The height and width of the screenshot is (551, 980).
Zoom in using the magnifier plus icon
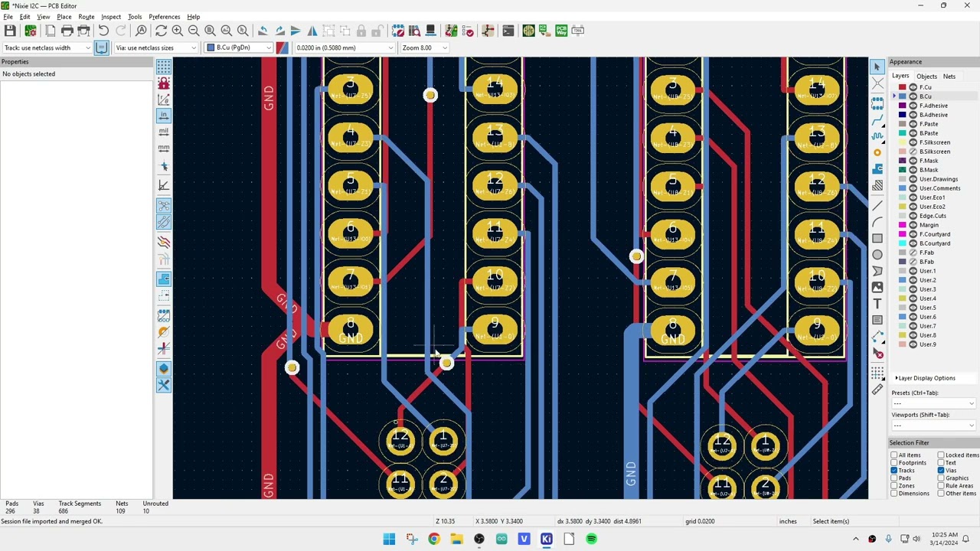tap(178, 31)
